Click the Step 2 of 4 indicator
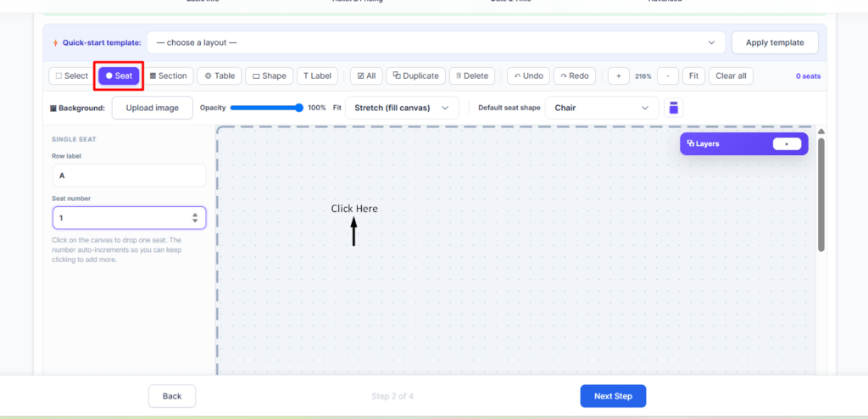Viewport: 868px width, 419px height. (392, 396)
